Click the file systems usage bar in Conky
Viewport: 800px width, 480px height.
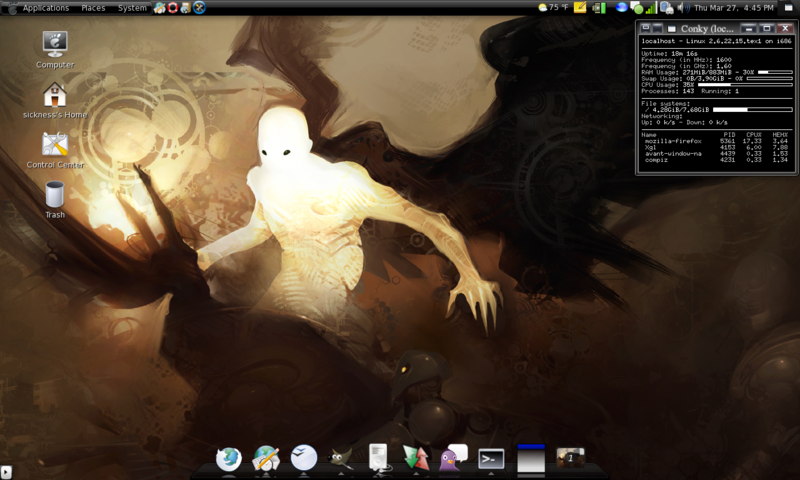[x=753, y=110]
